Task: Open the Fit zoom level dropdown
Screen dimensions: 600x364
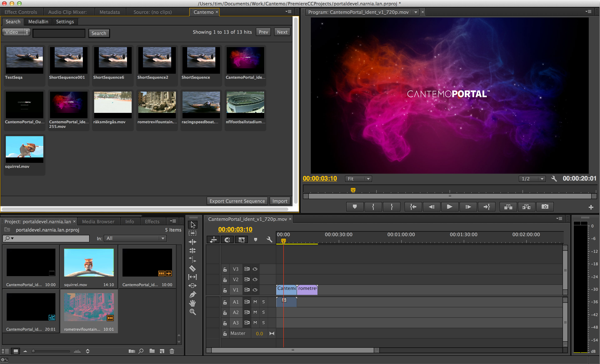Action: coord(359,179)
